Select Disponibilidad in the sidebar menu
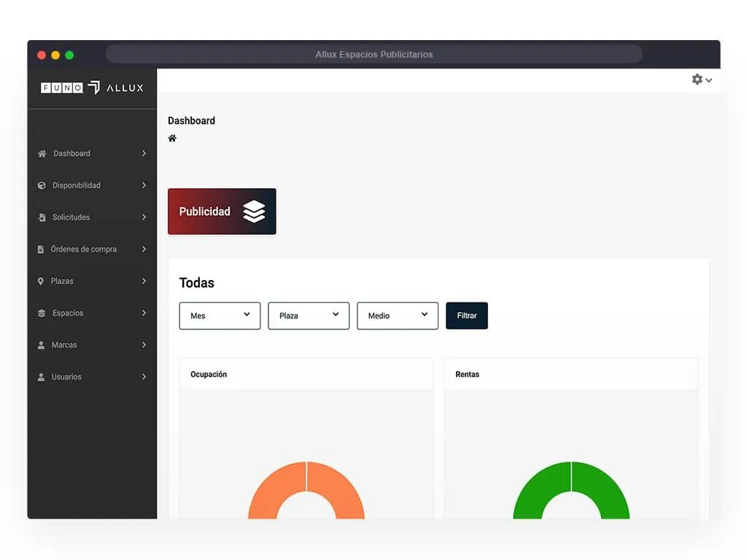 click(x=77, y=185)
